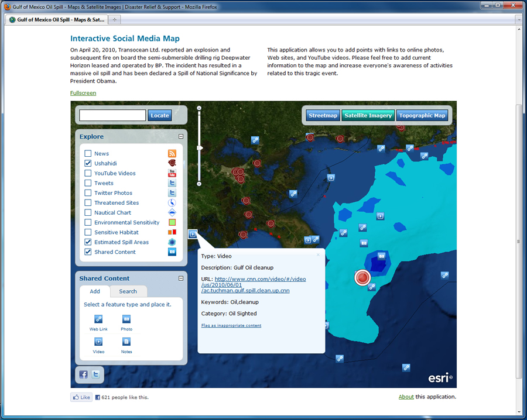
Task: Click the Firefox logo in title bar
Action: pos(8,6)
